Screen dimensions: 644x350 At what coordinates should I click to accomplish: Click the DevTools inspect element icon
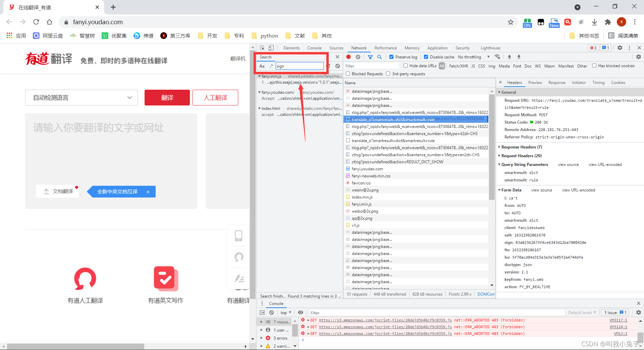(262, 48)
